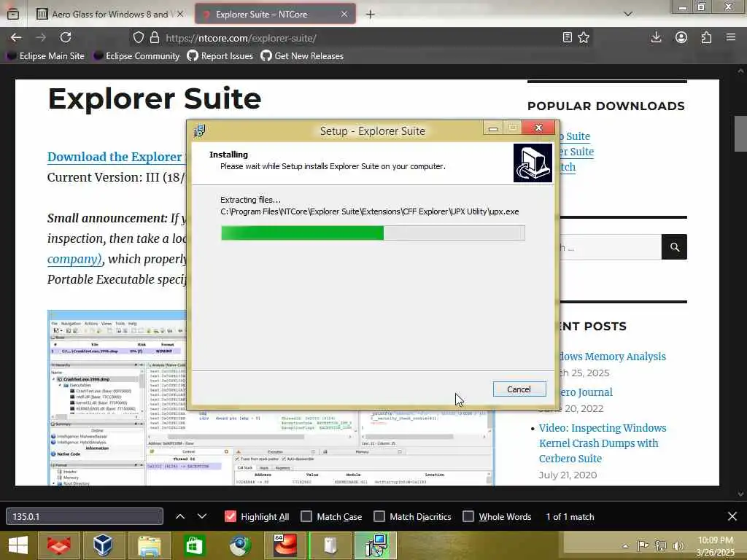747x560 pixels.
Task: Toggle the Highlight All checkbox
Action: [x=231, y=517]
